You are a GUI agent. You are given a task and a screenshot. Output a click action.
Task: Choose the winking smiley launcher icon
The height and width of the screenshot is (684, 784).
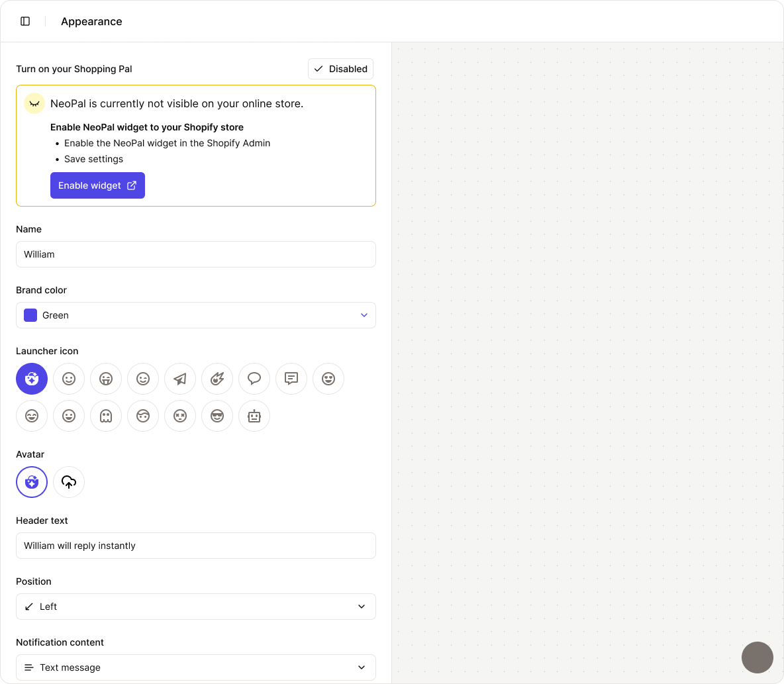tap(143, 379)
